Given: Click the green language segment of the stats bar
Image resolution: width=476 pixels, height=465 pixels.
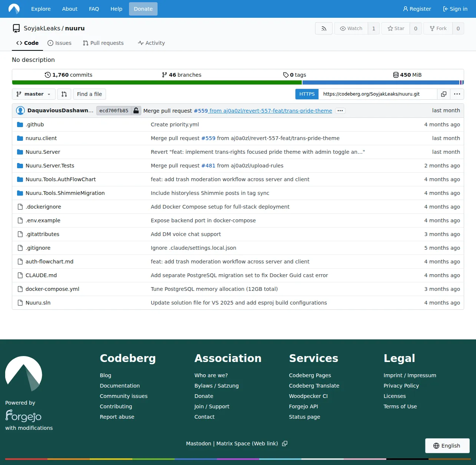Looking at the screenshot, I should point(157,83).
